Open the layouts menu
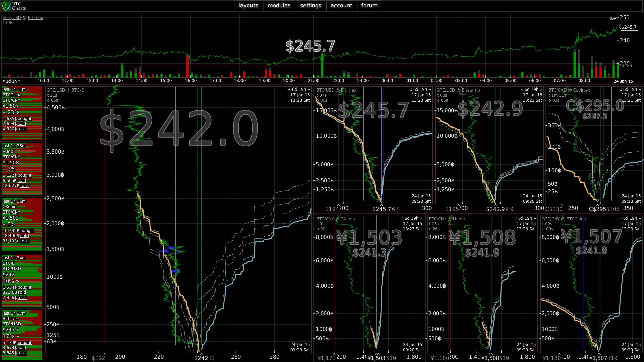The width and height of the screenshot is (644, 362). click(248, 6)
